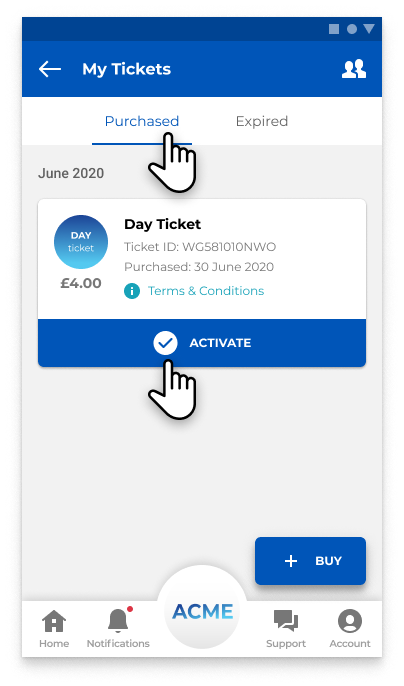404x686 pixels.
Task: Select the Day Ticket title
Action: [x=162, y=224]
